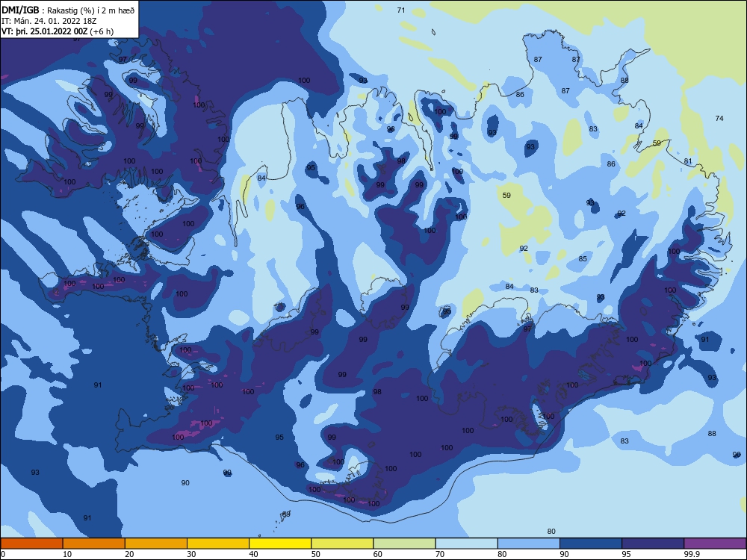The height and width of the screenshot is (560, 747).
Task: Click the legend scale label '70'
Action: click(440, 554)
